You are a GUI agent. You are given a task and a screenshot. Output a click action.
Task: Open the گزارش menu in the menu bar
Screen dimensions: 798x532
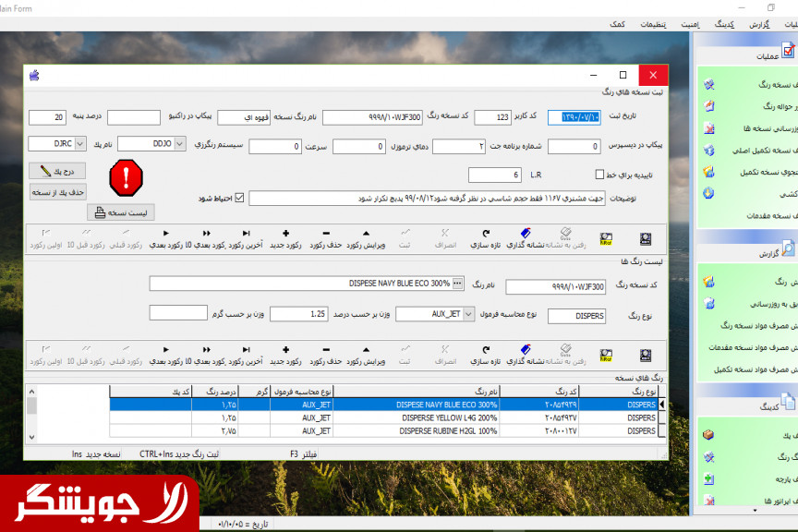[x=759, y=23]
